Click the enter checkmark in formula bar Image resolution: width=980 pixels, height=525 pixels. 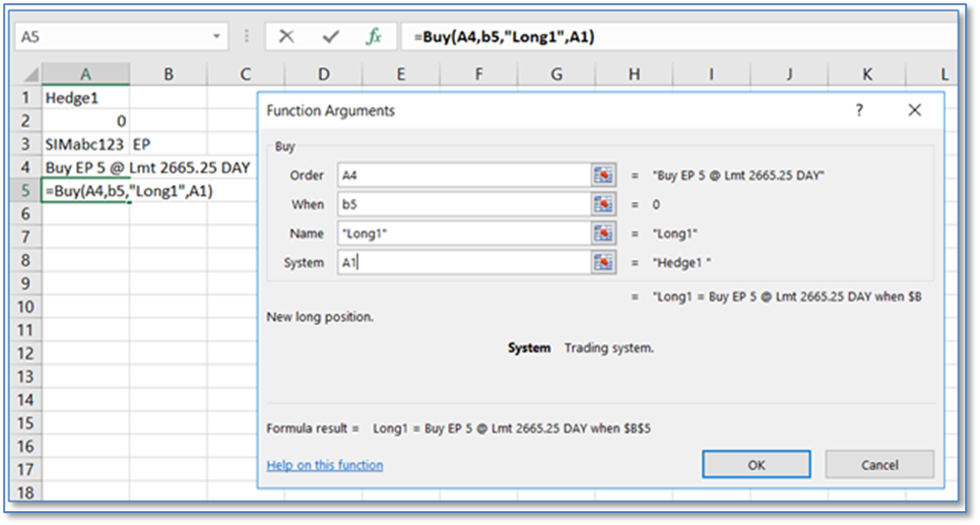(331, 36)
